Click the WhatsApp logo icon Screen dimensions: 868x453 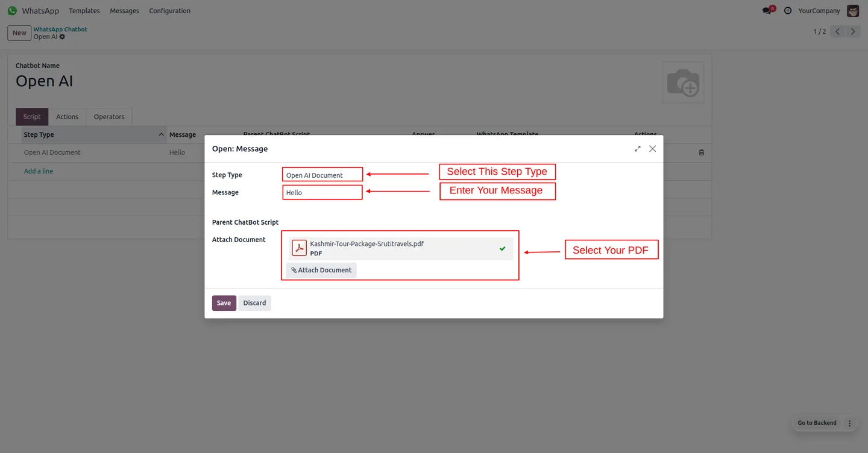(x=12, y=11)
